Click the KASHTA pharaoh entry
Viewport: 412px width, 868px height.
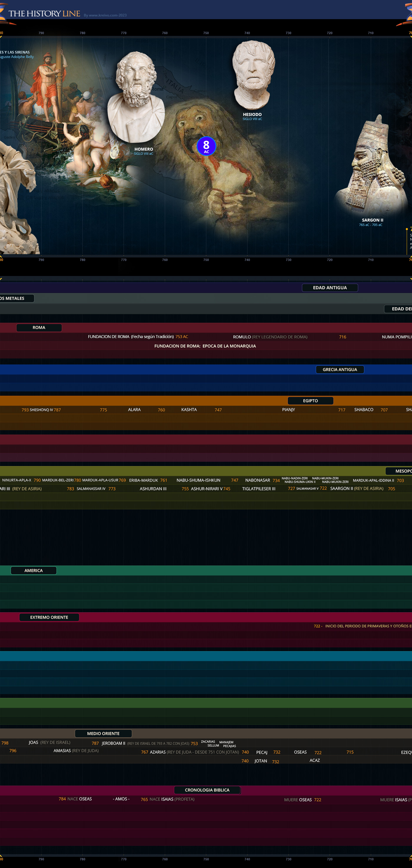coord(189,410)
